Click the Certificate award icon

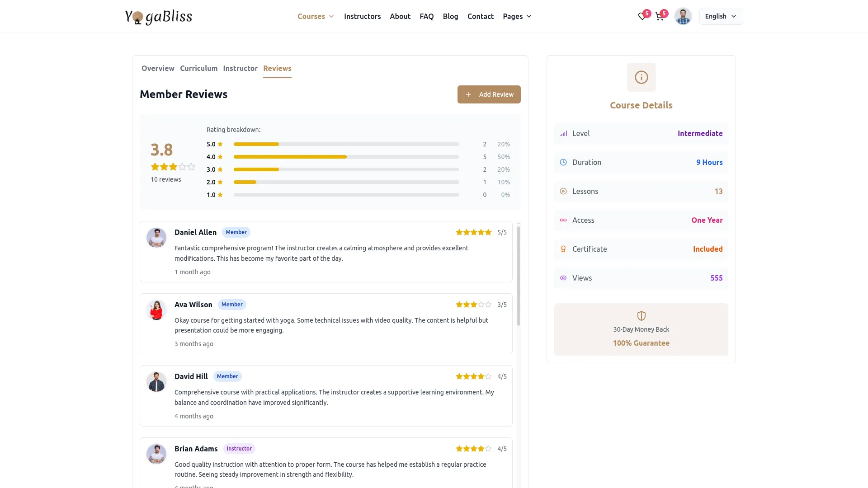563,249
